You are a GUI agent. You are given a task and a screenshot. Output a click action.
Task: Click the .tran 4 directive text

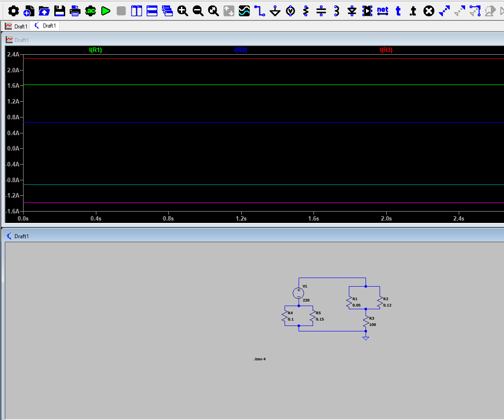260,359
